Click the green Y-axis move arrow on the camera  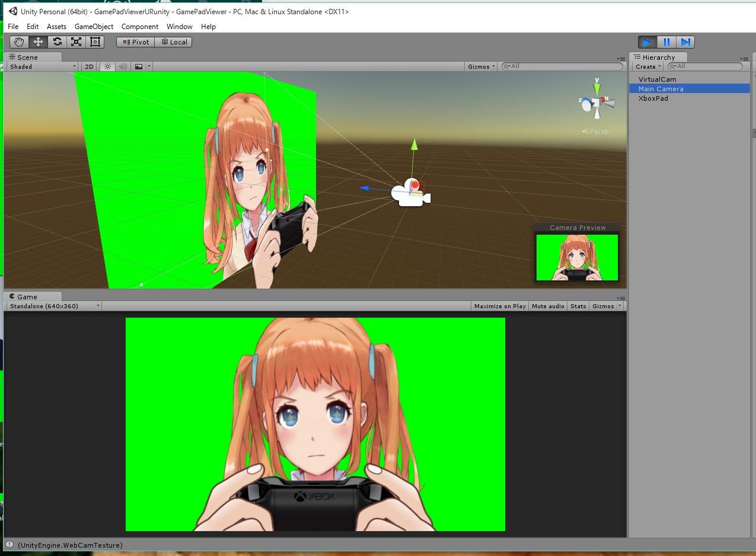(414, 145)
